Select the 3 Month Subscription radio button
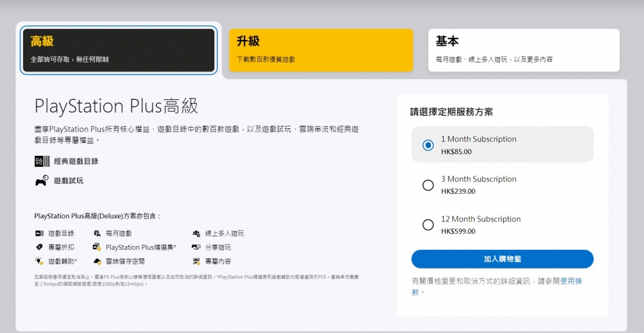Viewport: 644px width, 333px height. point(428,186)
